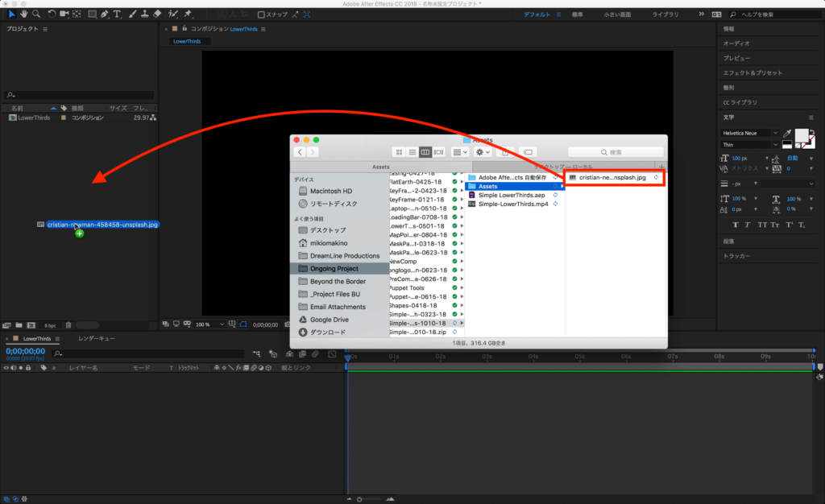Select the Rectangle shape tool
Screen dimensions: 825x504
pos(92,14)
